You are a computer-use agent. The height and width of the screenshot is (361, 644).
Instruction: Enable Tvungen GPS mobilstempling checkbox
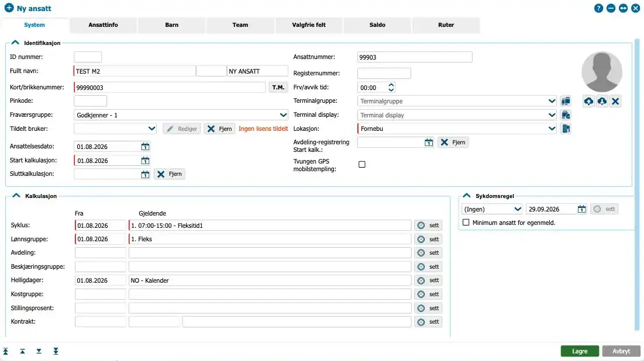(x=362, y=165)
